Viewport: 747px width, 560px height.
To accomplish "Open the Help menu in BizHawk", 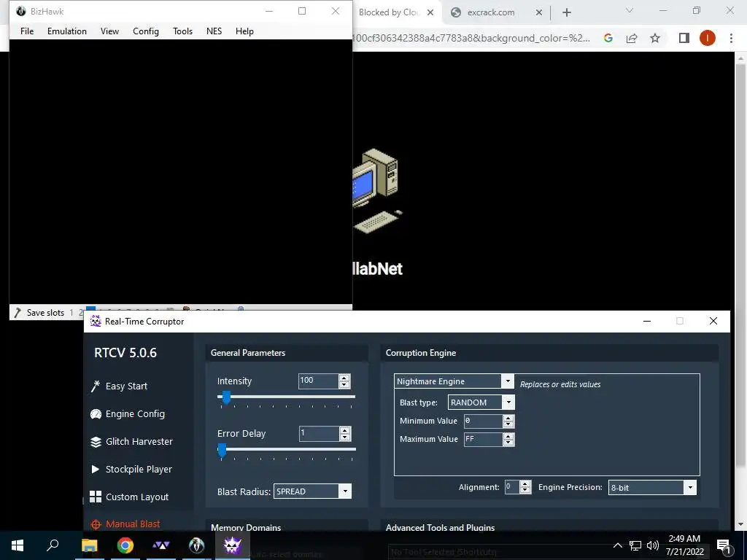I will pyautogui.click(x=244, y=31).
